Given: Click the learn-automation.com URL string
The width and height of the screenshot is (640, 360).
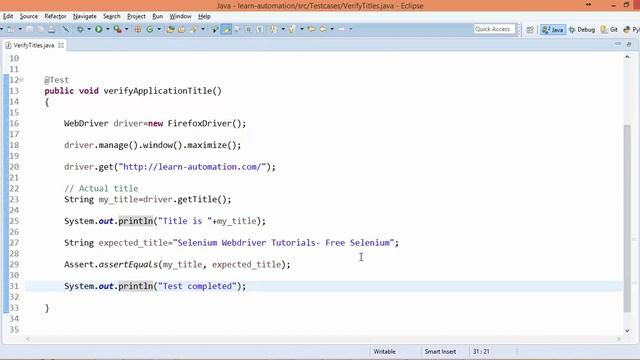Looking at the screenshot, I should point(192,167).
